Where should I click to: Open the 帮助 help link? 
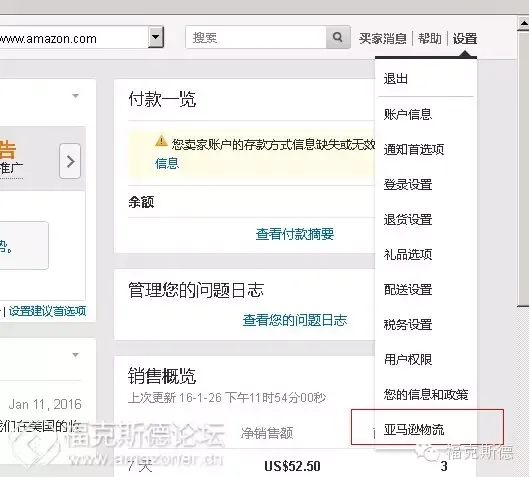coord(430,38)
